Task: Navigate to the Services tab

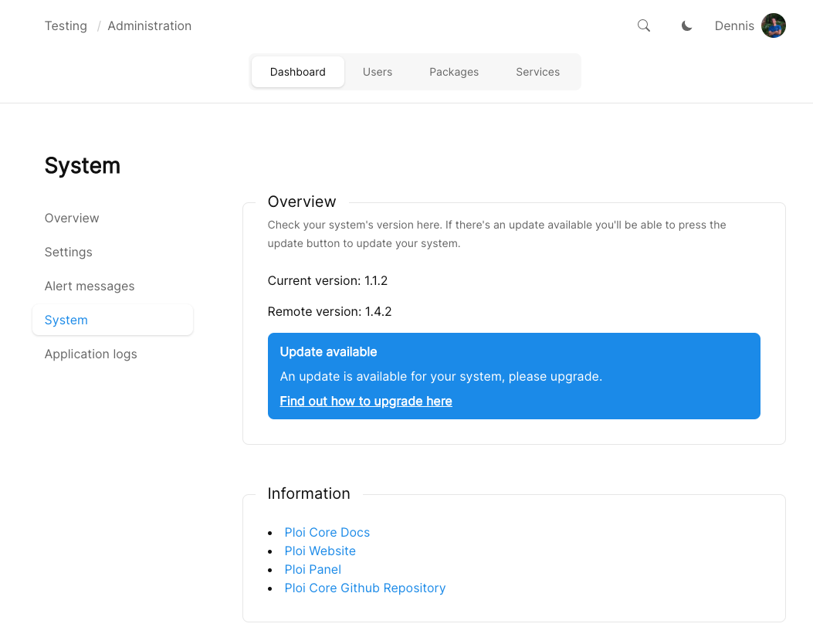Action: (x=537, y=72)
